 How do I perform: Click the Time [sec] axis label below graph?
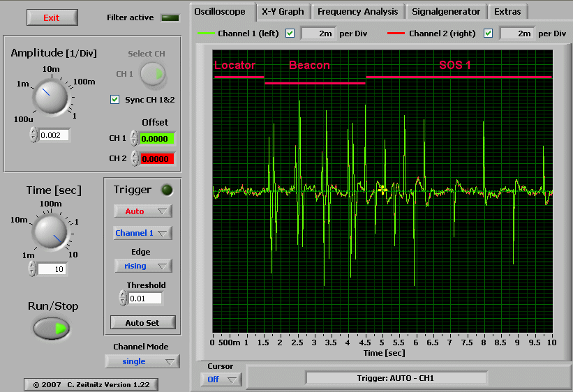384,353
